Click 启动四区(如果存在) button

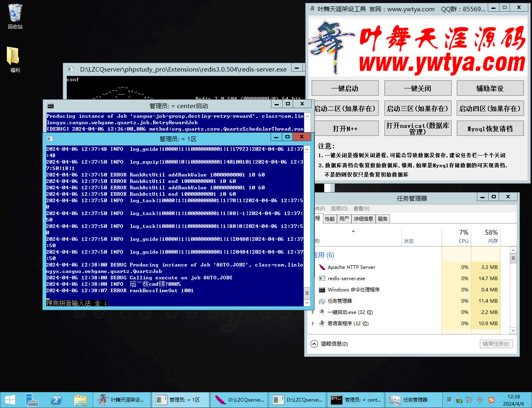click(x=490, y=109)
